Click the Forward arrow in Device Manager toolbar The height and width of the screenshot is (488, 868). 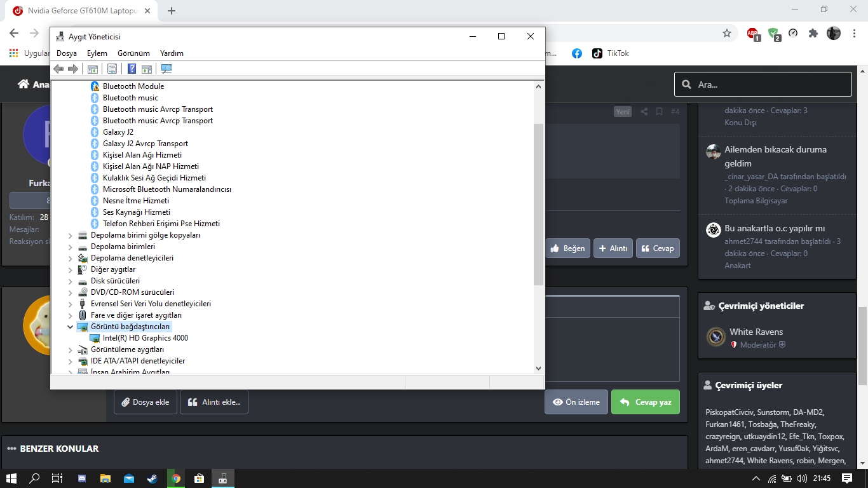point(73,69)
